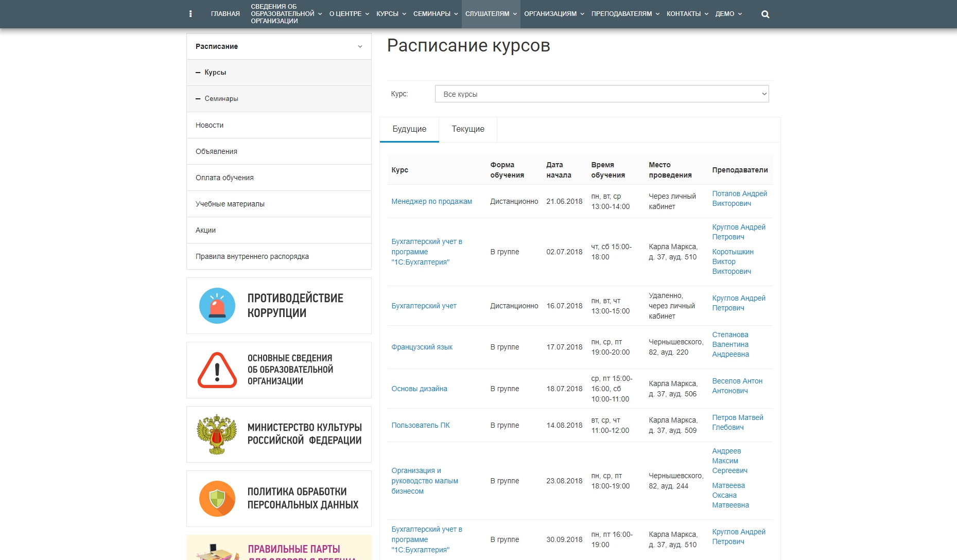Open the Все курсы course dropdown
This screenshot has width=957, height=560.
click(x=601, y=94)
